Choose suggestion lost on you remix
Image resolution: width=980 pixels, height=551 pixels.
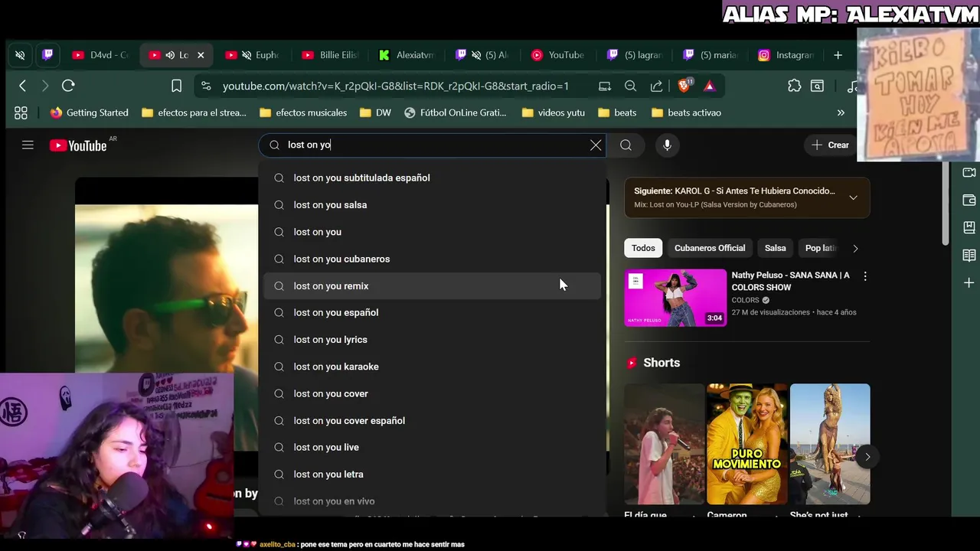click(x=432, y=285)
